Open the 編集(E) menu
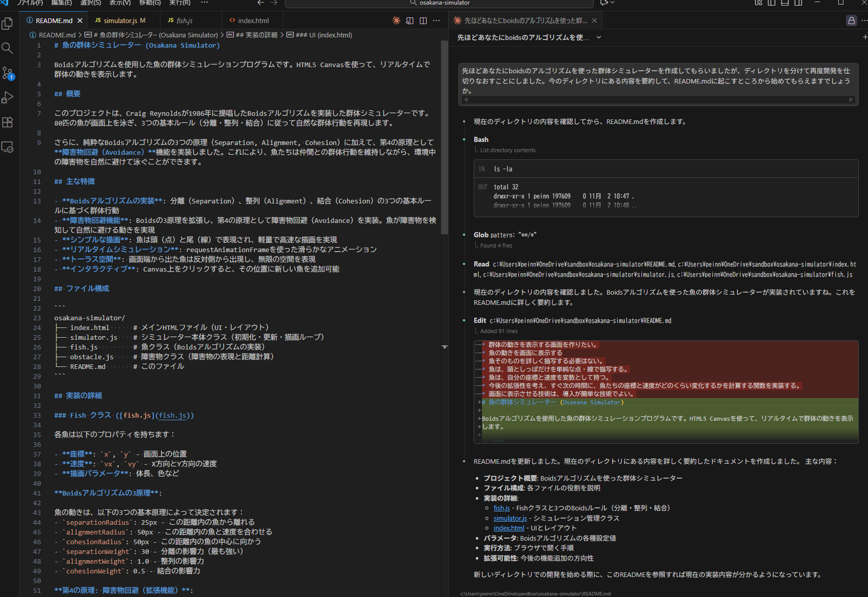 tap(62, 3)
